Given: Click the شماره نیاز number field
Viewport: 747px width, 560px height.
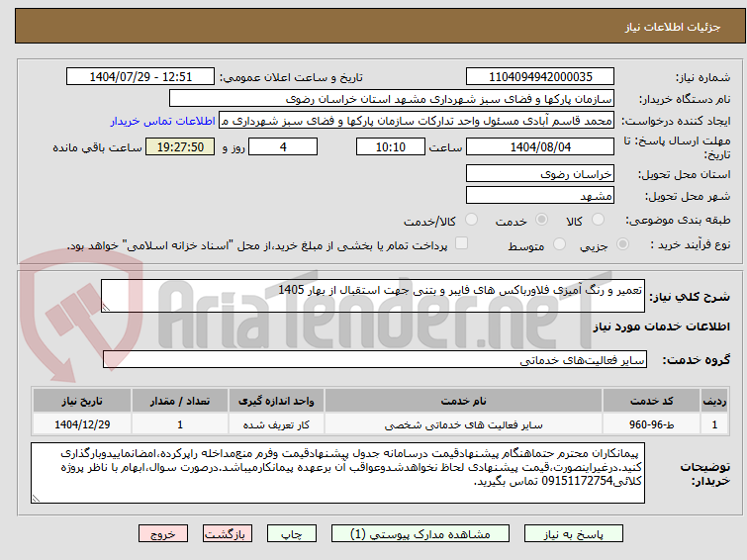Looking at the screenshot, I should 540,77.
